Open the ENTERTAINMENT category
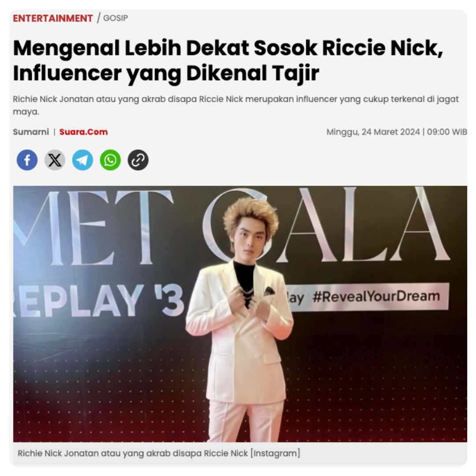476x476 pixels. coord(53,18)
